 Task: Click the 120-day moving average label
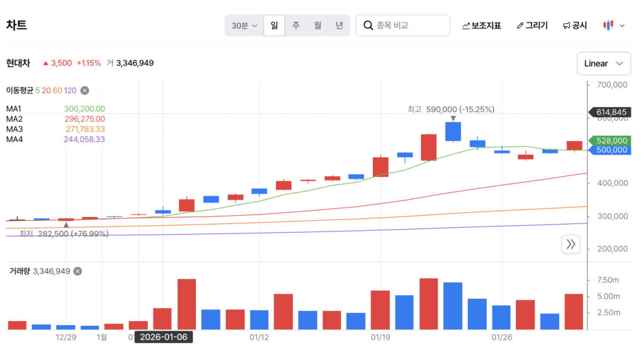(70, 91)
